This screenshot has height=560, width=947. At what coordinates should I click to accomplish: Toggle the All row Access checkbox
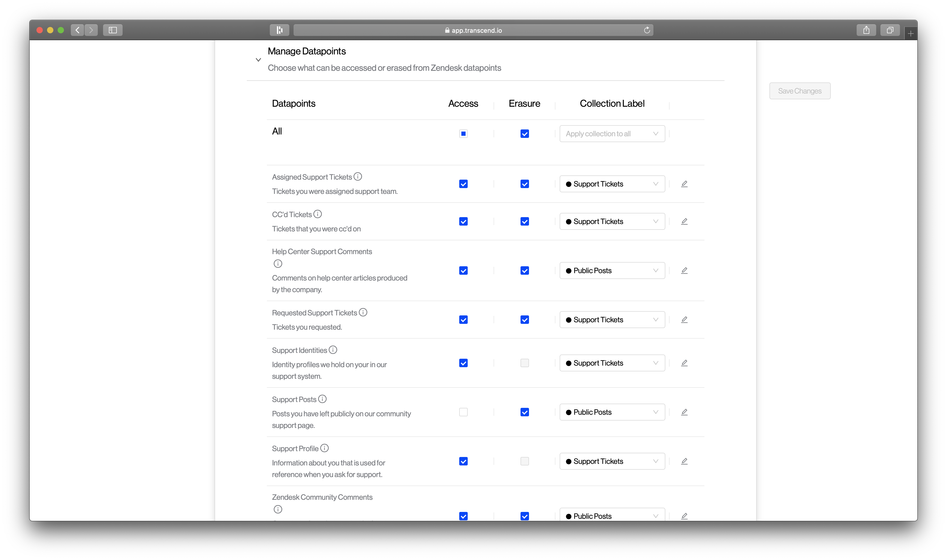pyautogui.click(x=463, y=134)
